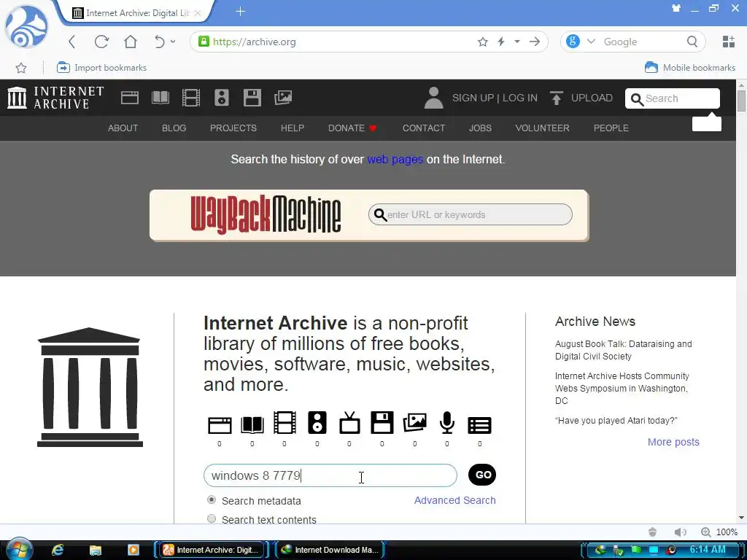Image resolution: width=747 pixels, height=560 pixels.
Task: Open the Web icon in top navigation
Action: tap(130, 98)
